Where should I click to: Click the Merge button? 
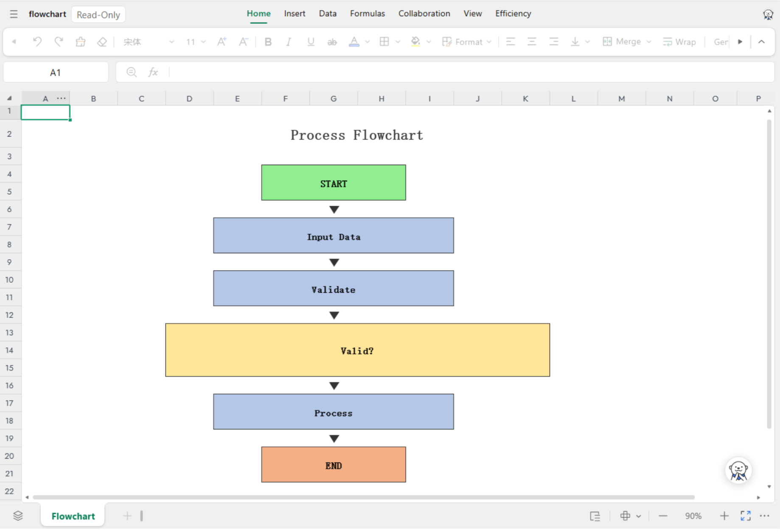tap(622, 42)
